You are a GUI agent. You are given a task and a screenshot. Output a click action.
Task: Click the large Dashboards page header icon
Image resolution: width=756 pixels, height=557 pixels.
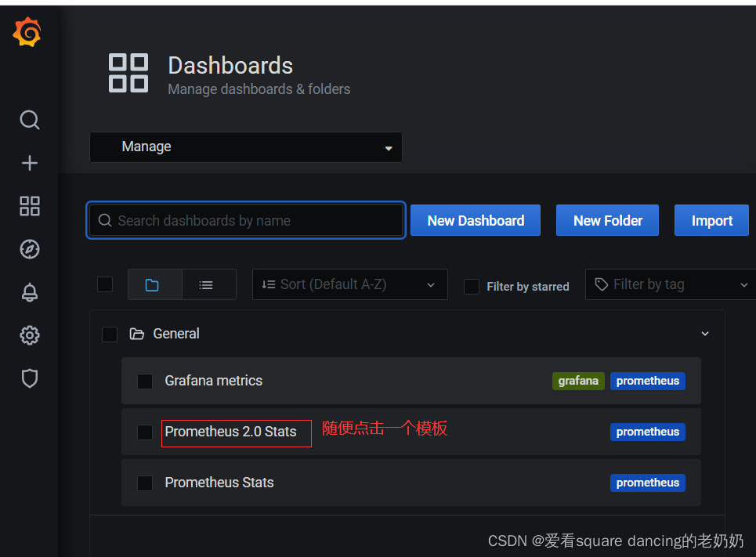coord(128,73)
